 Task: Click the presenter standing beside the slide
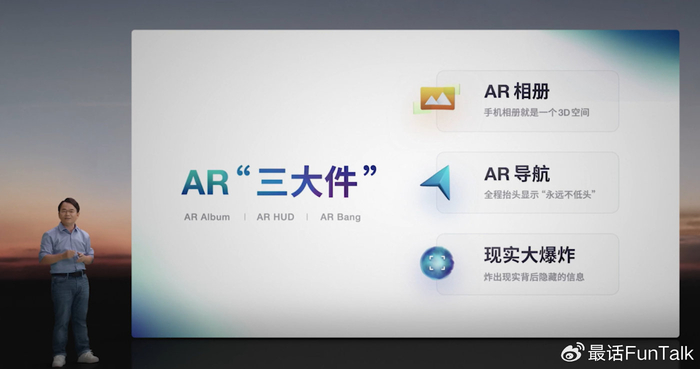pyautogui.click(x=68, y=282)
